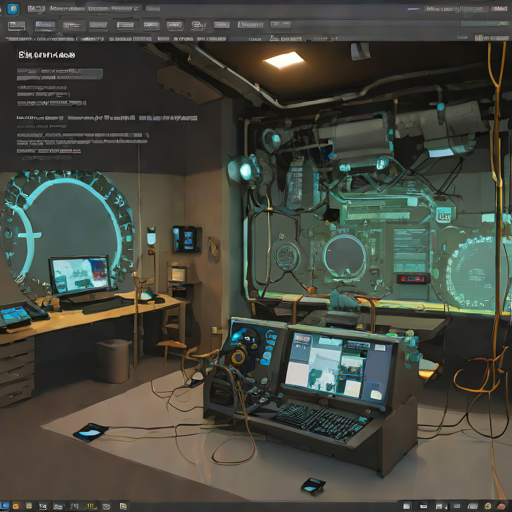The height and width of the screenshot is (512, 512).
Task: Click the yellow folder icon in the taskbar
Action: click(x=29, y=506)
